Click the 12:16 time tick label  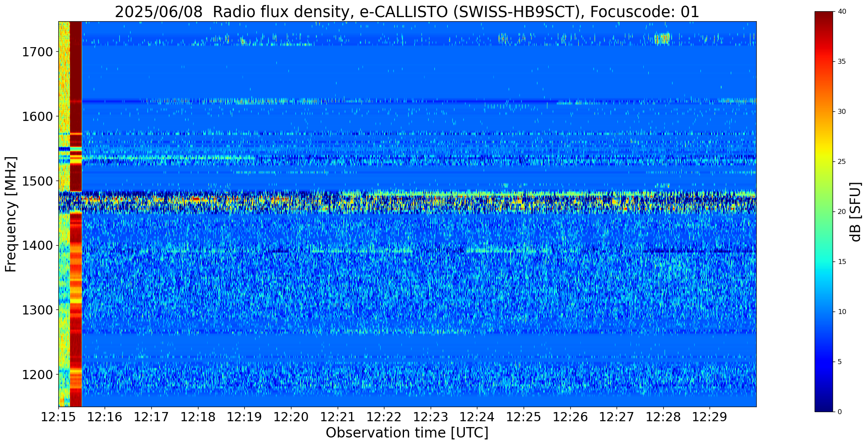coord(105,417)
